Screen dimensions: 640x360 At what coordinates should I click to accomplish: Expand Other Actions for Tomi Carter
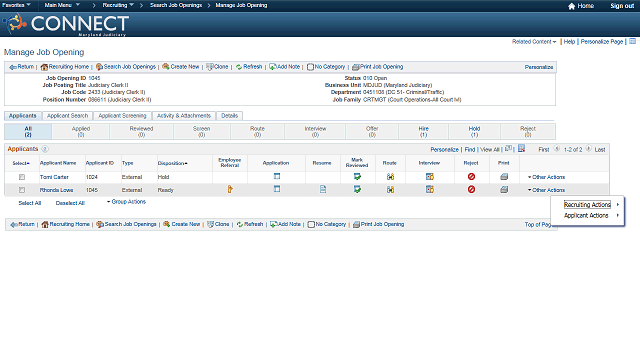click(x=546, y=177)
